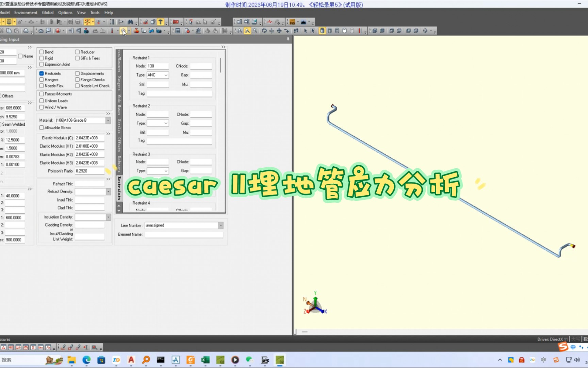Expand the Material dropdown list
The width and height of the screenshot is (588, 368).
(x=108, y=120)
